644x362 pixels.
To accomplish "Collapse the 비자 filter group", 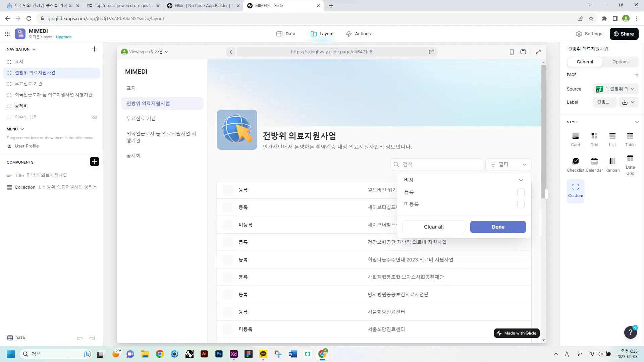I will point(521,180).
